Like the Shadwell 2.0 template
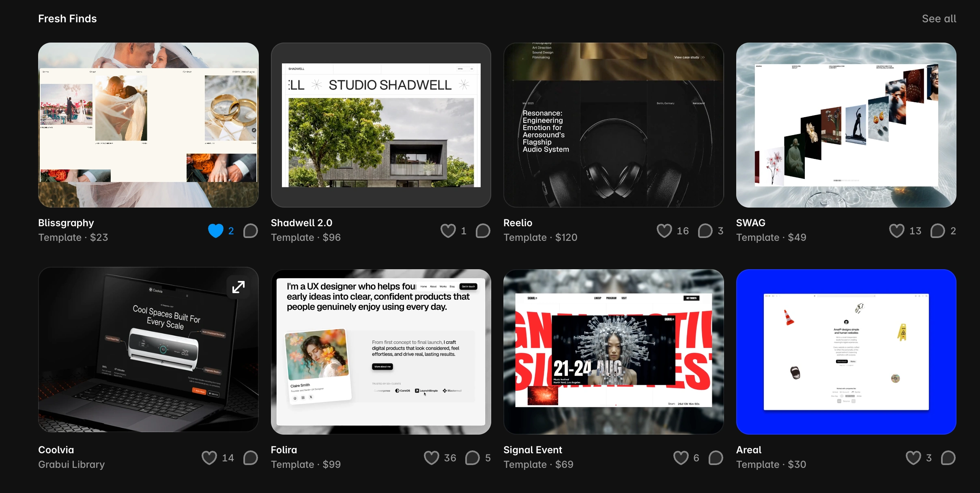The height and width of the screenshot is (493, 980). [448, 231]
